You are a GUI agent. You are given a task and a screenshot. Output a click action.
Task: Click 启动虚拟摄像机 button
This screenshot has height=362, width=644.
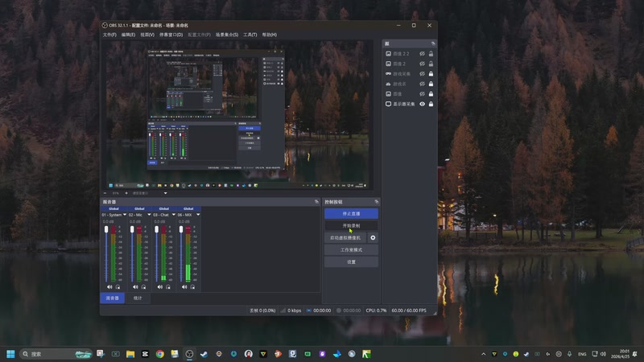click(345, 237)
